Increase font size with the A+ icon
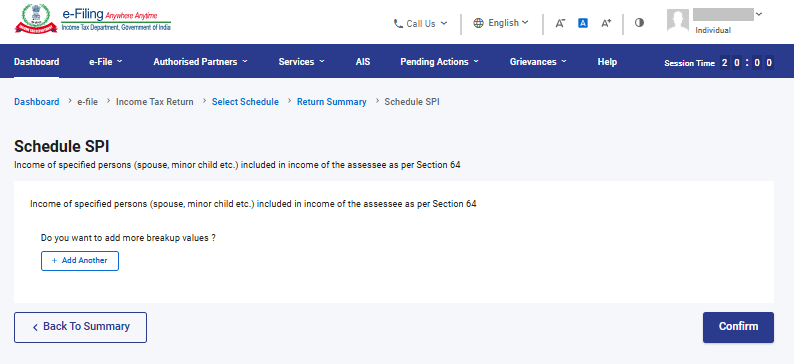 (x=606, y=23)
